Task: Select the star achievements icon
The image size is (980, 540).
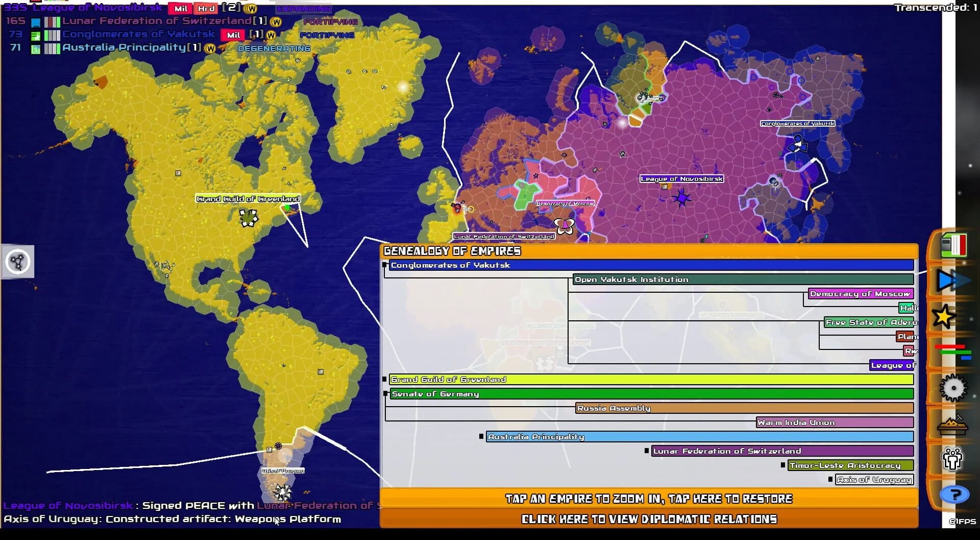Action: pyautogui.click(x=945, y=317)
